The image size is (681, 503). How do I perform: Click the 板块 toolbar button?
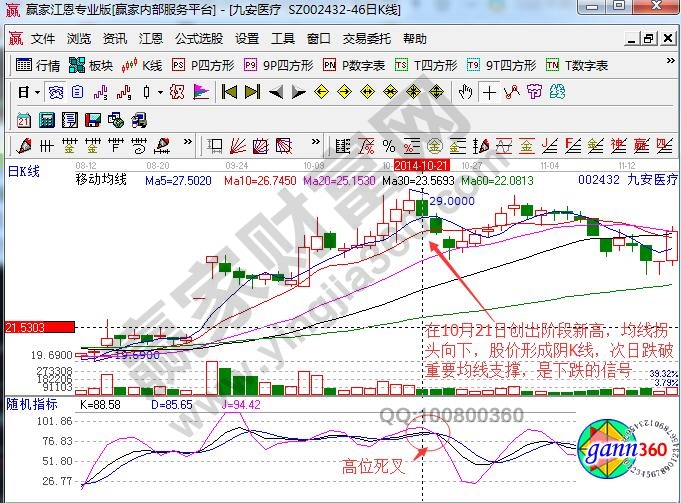point(91,66)
